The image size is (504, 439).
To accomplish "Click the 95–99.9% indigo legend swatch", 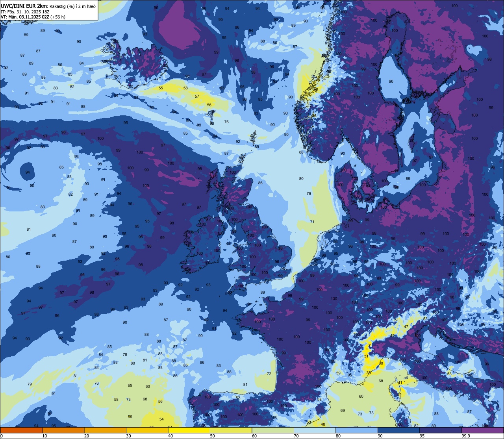I will click(441, 430).
